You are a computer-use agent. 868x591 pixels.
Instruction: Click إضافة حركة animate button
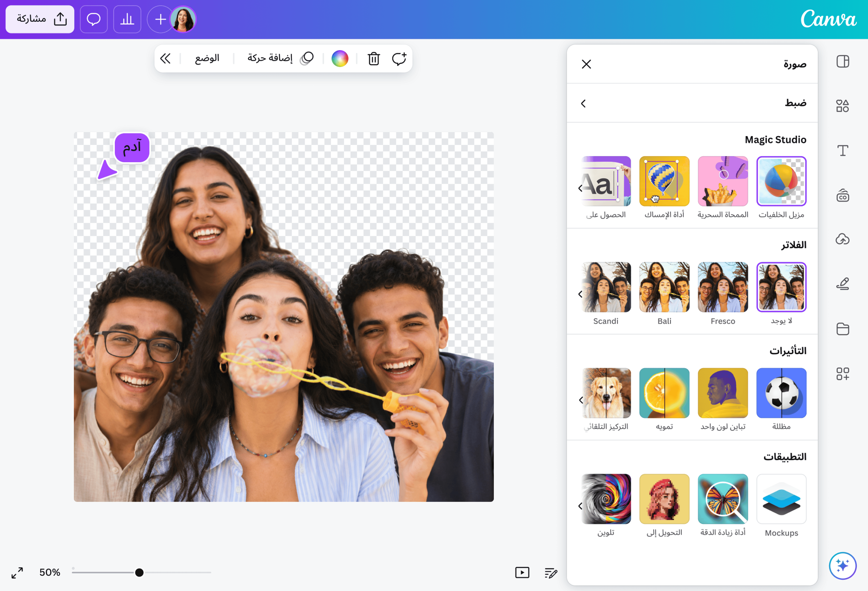[x=280, y=58]
